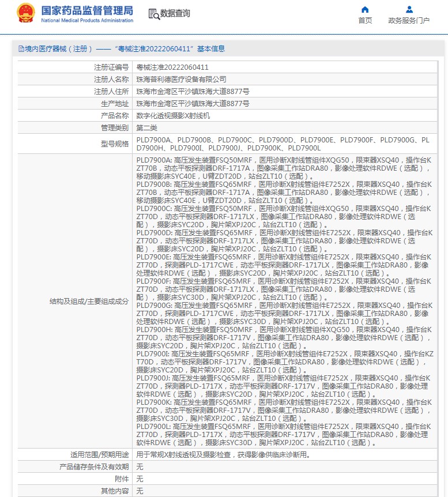Viewport: 448px width, 497px height.
Task: Click the 无 value beside 其他内容
Action: pyautogui.click(x=140, y=491)
